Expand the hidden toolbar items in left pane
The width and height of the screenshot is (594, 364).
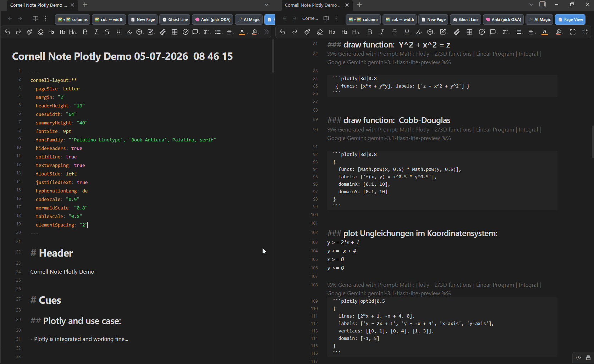[266, 32]
